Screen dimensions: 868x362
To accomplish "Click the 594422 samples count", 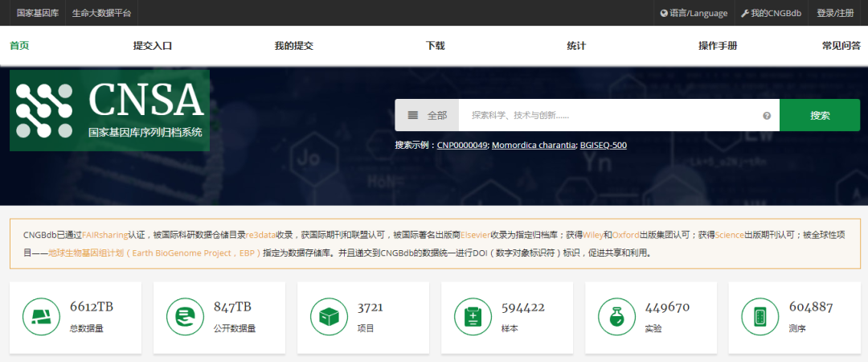I will (x=523, y=307).
